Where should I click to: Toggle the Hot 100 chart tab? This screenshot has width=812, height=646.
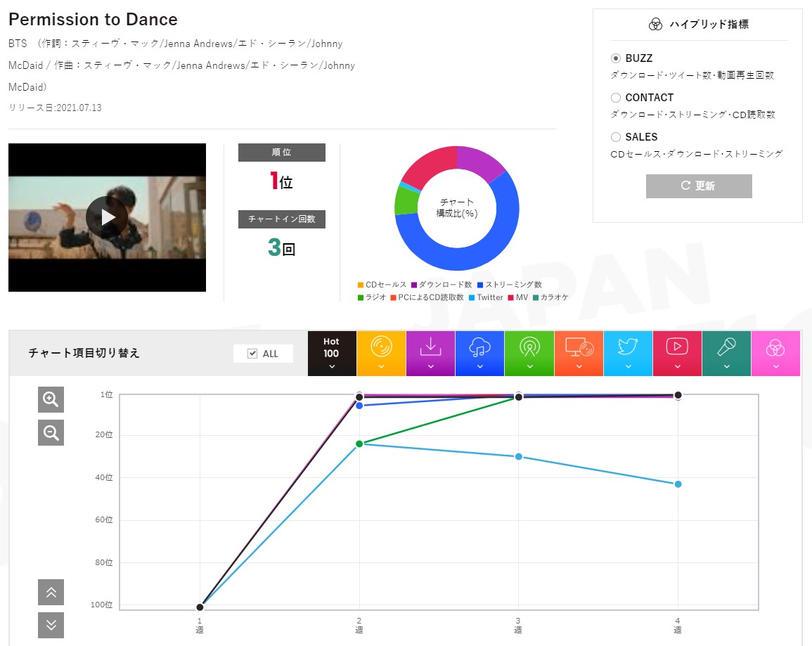click(331, 354)
